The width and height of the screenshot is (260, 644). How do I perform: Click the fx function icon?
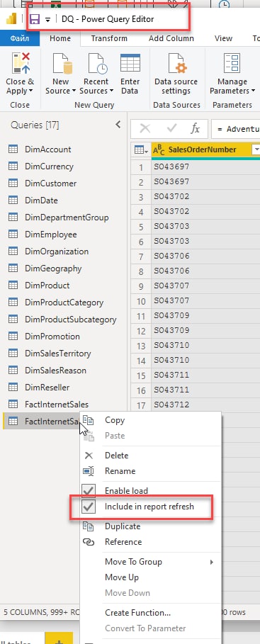pyautogui.click(x=196, y=129)
